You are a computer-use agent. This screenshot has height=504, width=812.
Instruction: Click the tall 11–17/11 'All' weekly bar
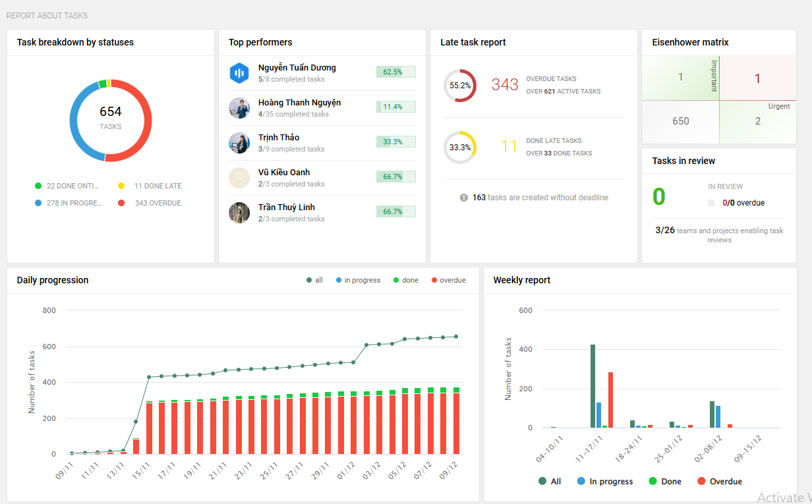coord(593,386)
